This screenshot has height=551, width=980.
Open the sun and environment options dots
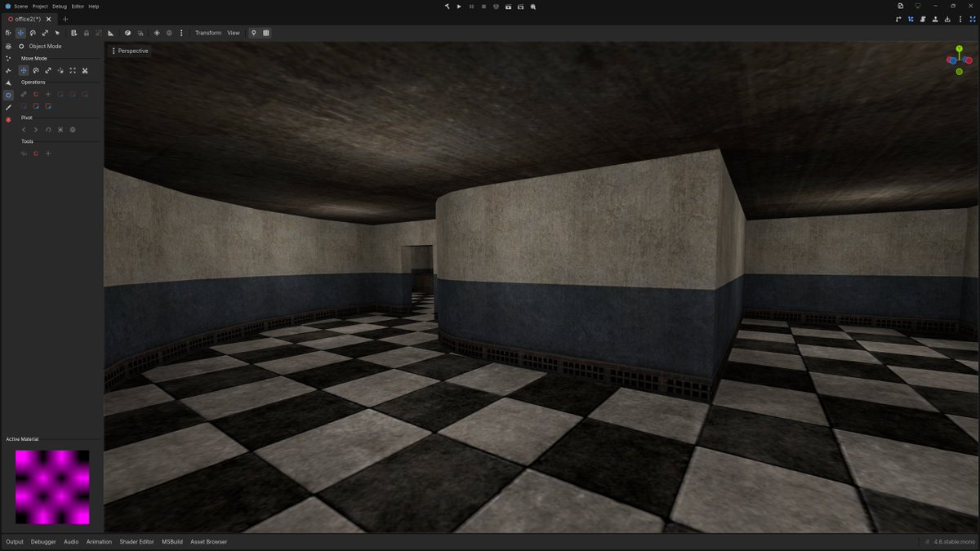(181, 33)
